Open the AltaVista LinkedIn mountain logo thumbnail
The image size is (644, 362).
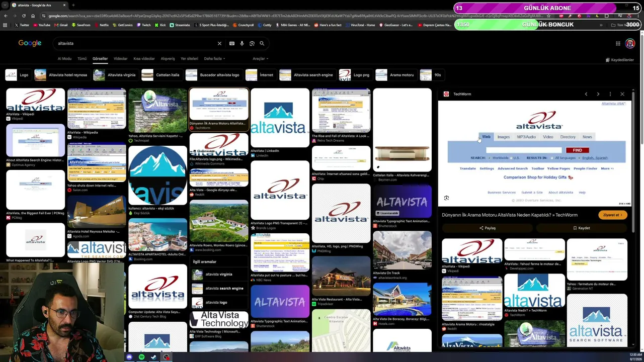[x=280, y=119]
